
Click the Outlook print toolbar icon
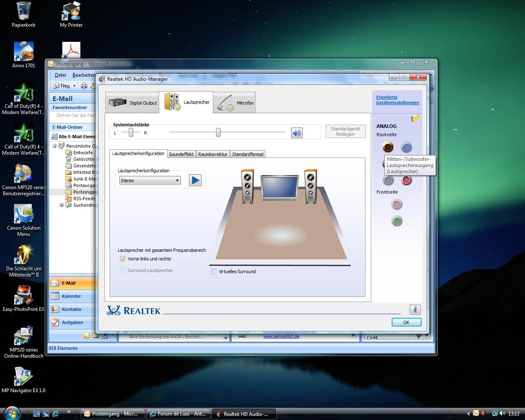click(84, 86)
